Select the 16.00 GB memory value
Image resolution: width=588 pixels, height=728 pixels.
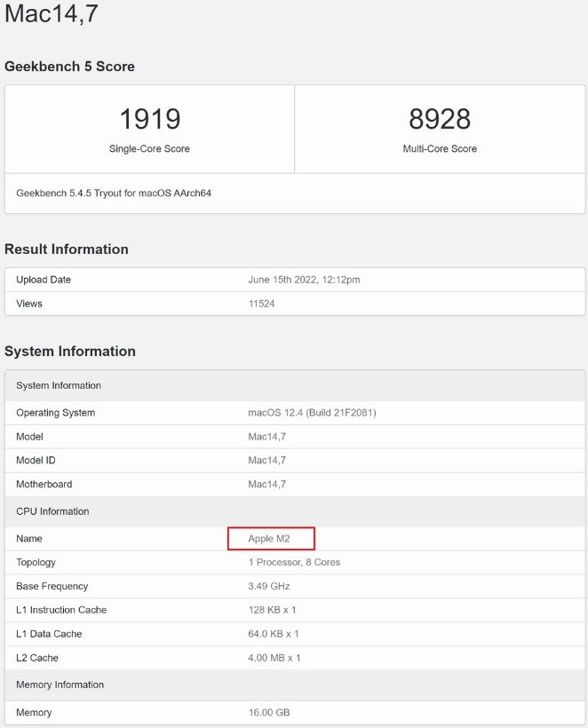pos(269,713)
